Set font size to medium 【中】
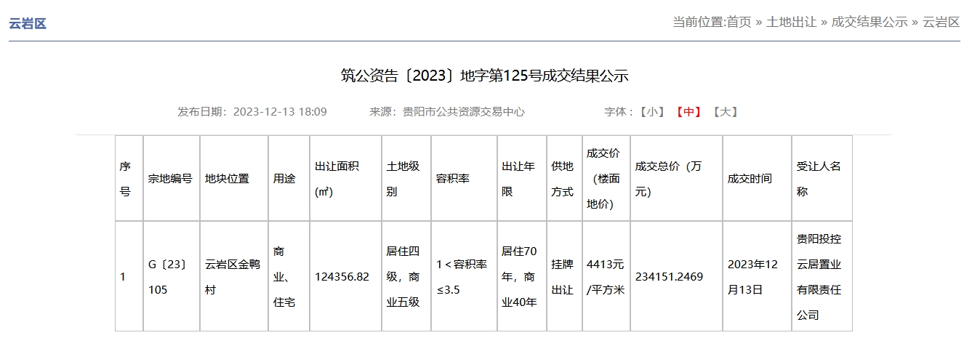 pos(688,112)
